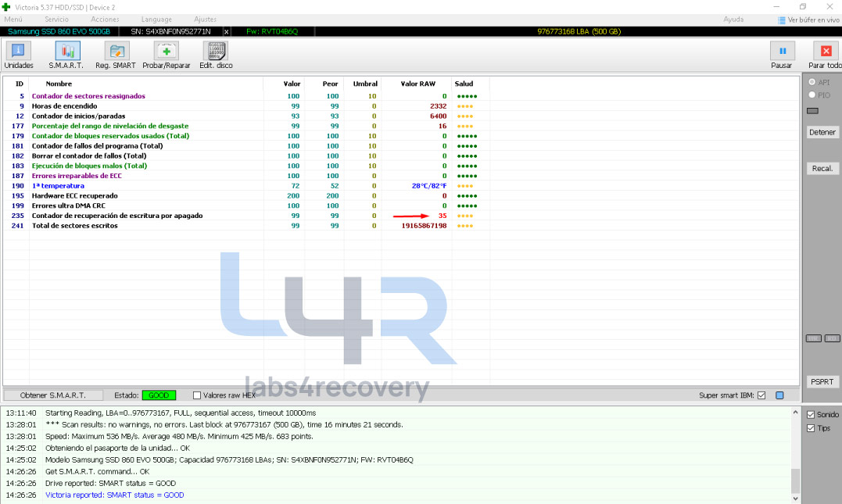The image size is (842, 504).
Task: Click the Umbral column header
Action: [x=365, y=84]
